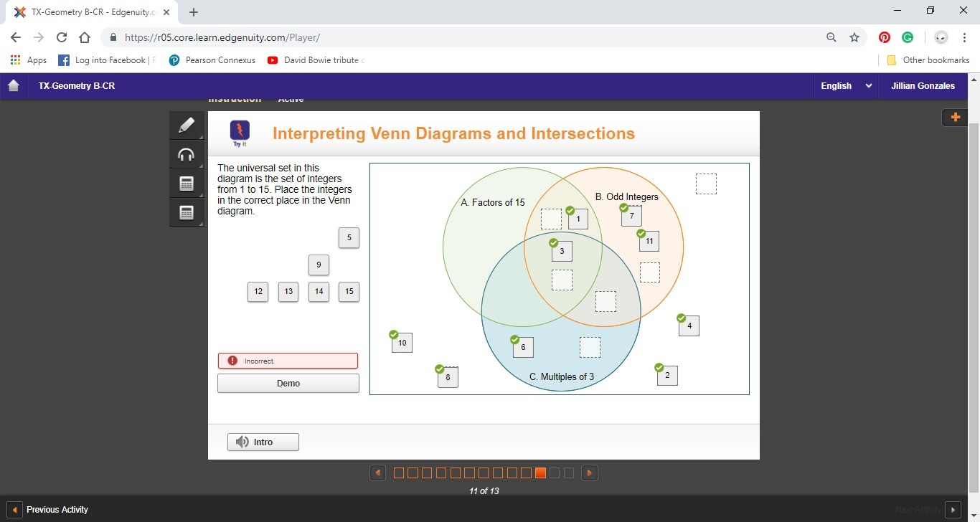Viewport: 980px width, 522px height.
Task: Open the first calculator tool
Action: pos(187,184)
